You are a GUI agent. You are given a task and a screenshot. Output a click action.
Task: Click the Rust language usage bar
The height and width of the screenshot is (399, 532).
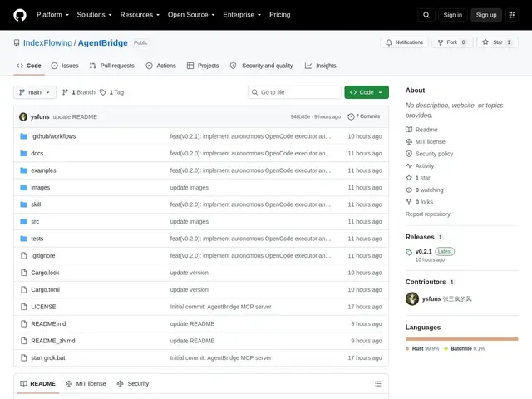[x=462, y=339]
